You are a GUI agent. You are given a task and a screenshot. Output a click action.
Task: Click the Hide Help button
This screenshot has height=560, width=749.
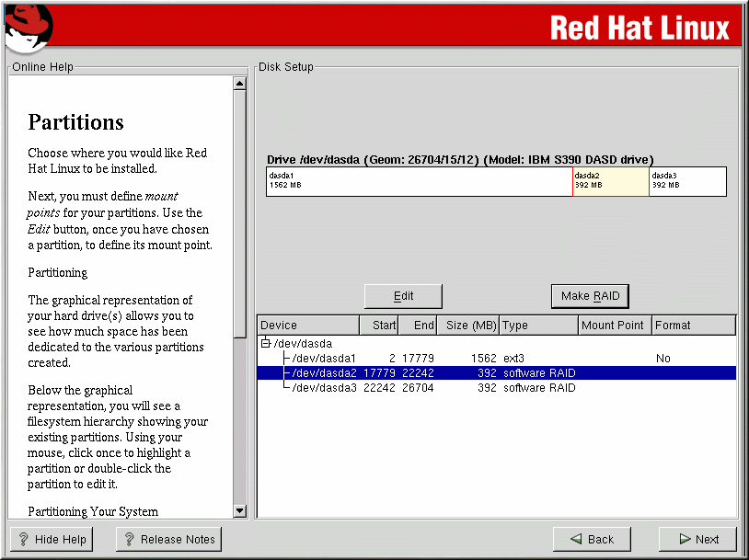pos(52,540)
